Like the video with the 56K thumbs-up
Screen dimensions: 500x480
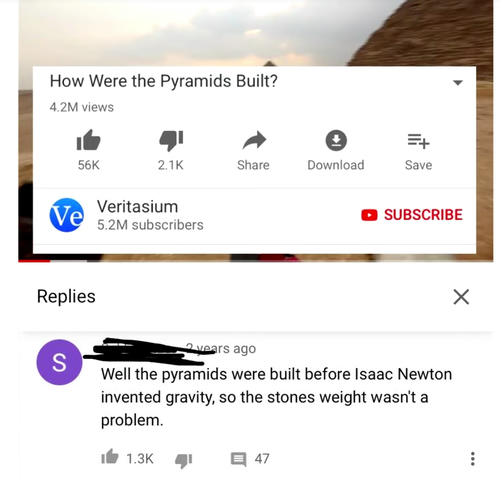coord(88,140)
